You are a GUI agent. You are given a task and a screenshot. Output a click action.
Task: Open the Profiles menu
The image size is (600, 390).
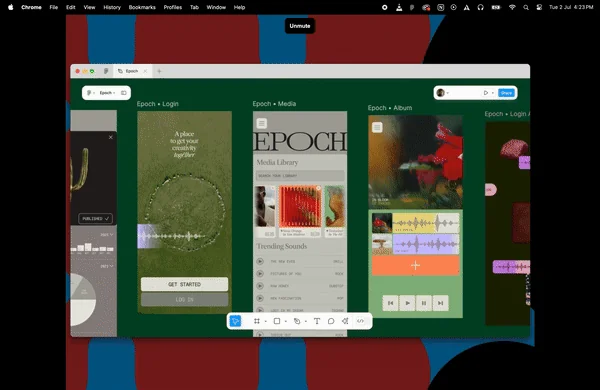click(173, 7)
